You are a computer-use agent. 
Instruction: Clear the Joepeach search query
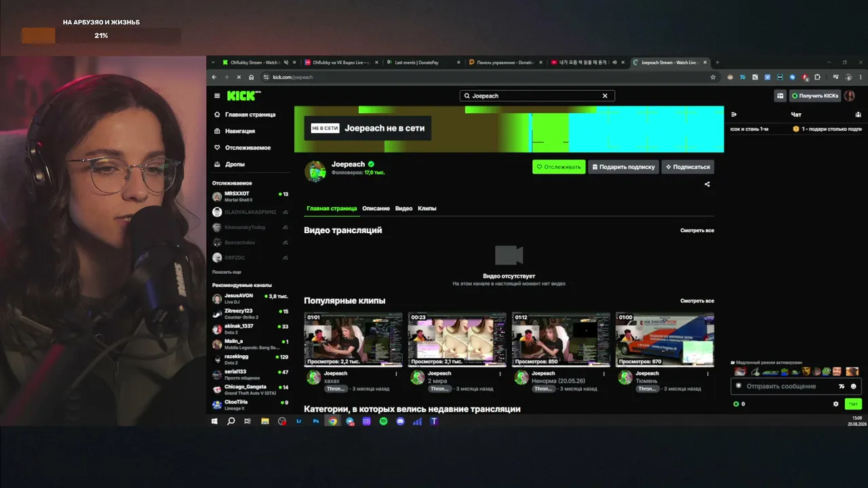click(605, 96)
